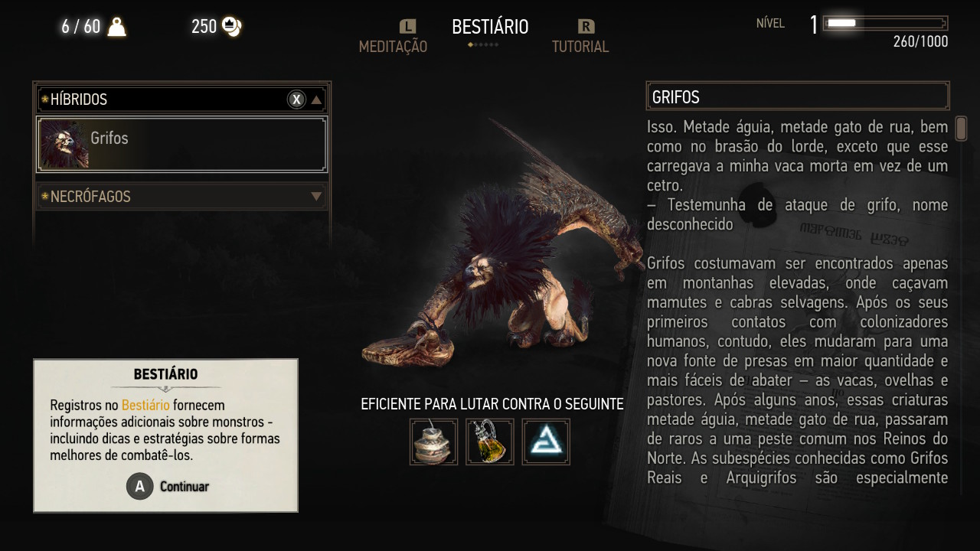Click the coins currency icon

pos(232,27)
